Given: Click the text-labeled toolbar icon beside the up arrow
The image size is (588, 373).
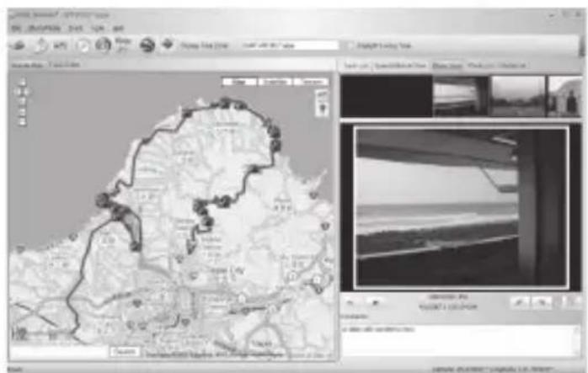Looking at the screenshot, I should [61, 45].
